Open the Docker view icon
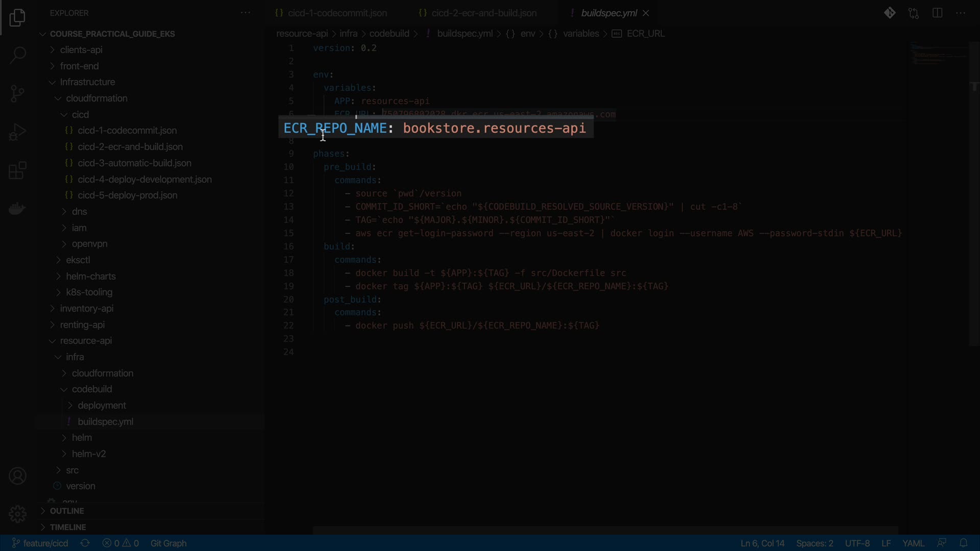 pyautogui.click(x=17, y=209)
